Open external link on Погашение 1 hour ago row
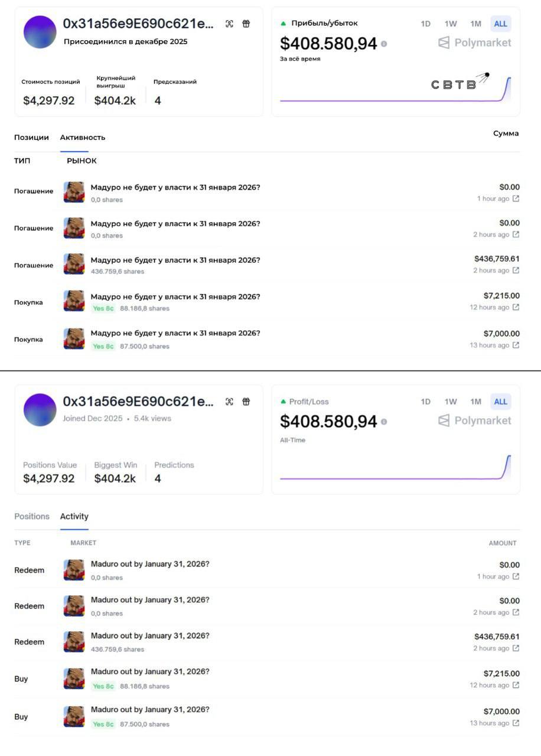This screenshot has width=541, height=756. coord(516,198)
